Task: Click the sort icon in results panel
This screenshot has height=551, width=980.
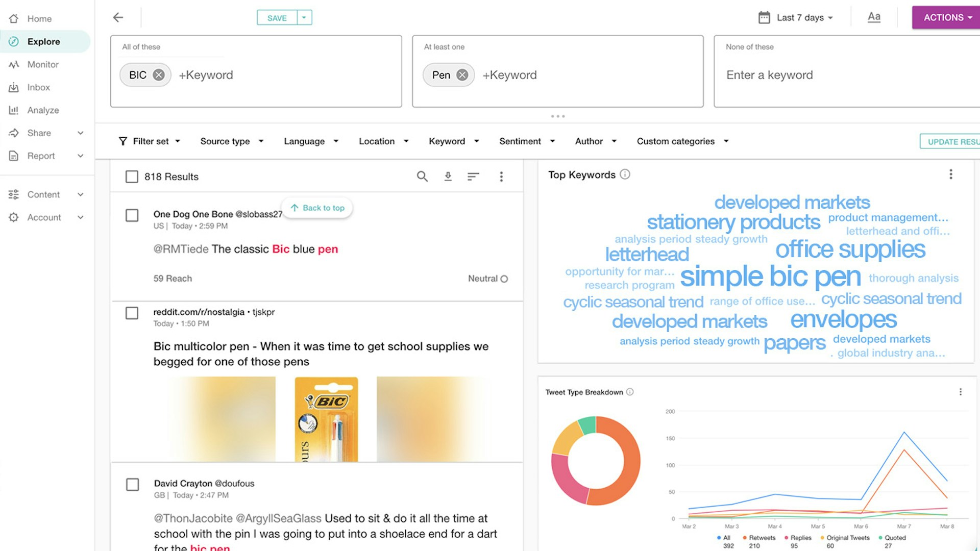Action: point(473,177)
